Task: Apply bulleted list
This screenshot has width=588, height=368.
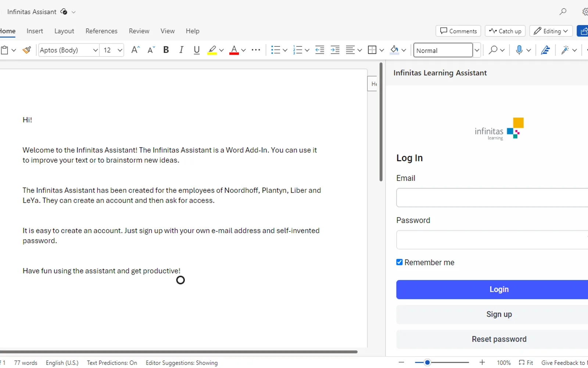Action: 276,50
